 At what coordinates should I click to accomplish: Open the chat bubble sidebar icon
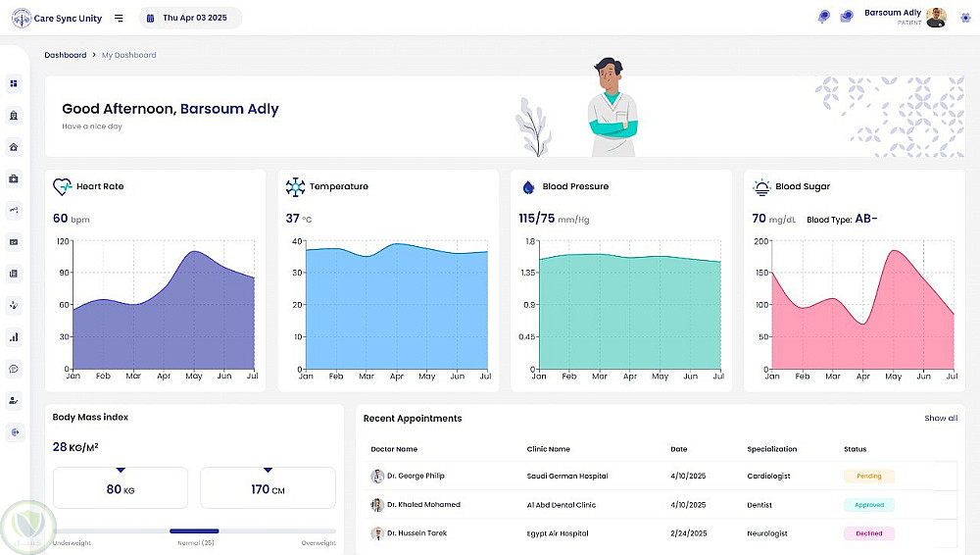(x=14, y=369)
